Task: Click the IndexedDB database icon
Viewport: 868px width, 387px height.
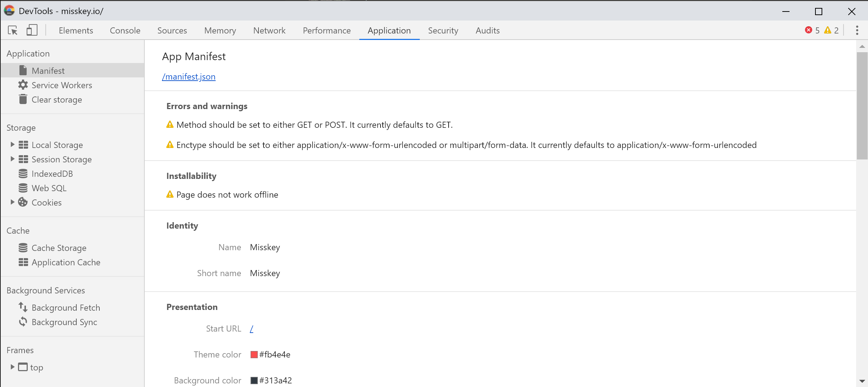Action: pos(23,174)
